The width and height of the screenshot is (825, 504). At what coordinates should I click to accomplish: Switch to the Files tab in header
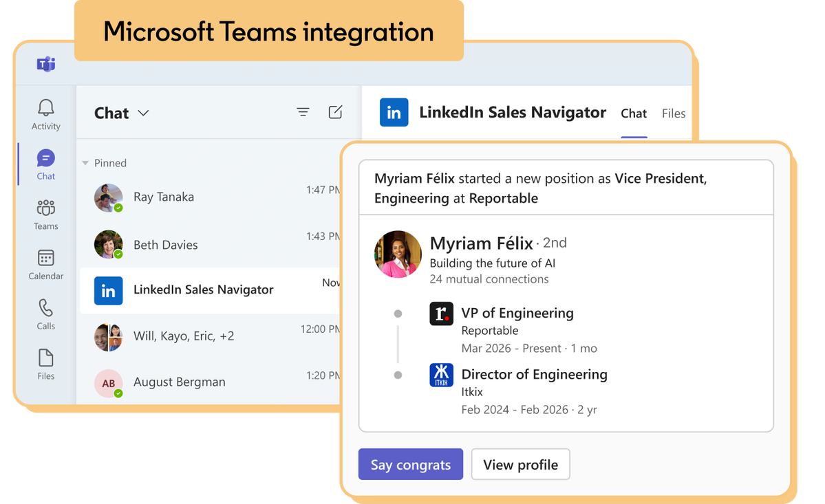674,113
